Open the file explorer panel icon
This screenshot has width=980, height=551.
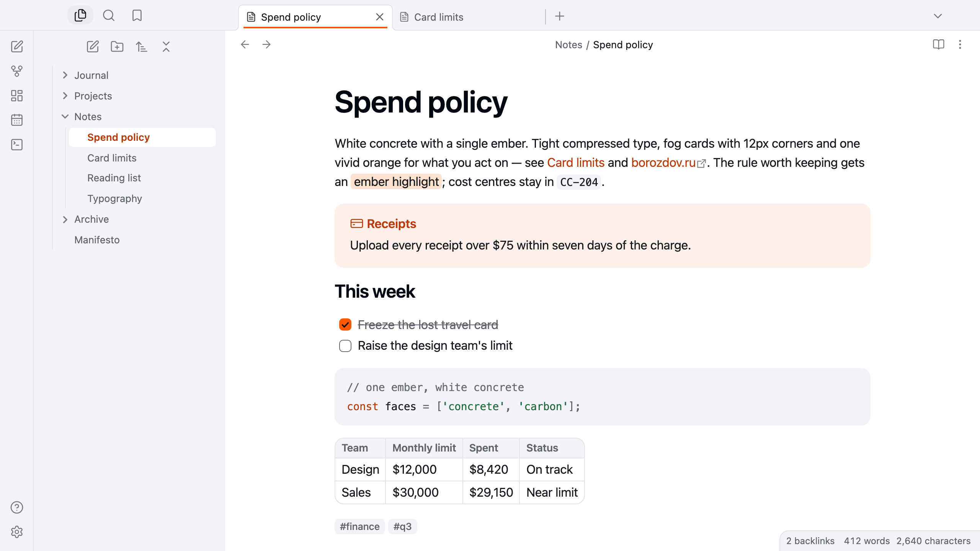pos(80,15)
